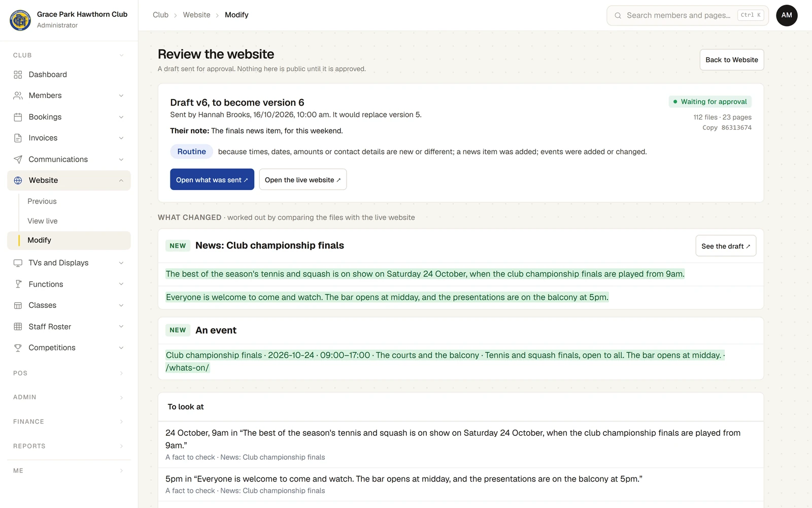Click the Invoices document icon
This screenshot has width=812, height=508.
[18, 138]
